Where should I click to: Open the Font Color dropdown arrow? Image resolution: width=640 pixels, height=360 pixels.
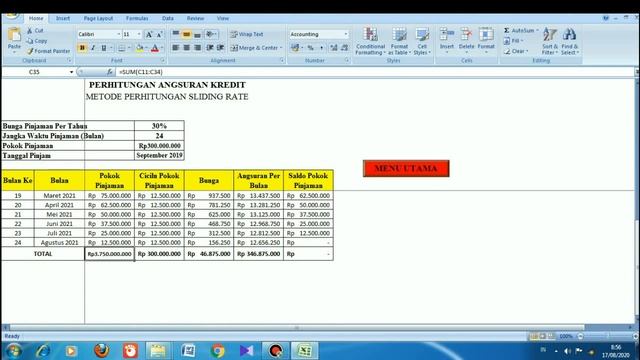[x=162, y=48]
